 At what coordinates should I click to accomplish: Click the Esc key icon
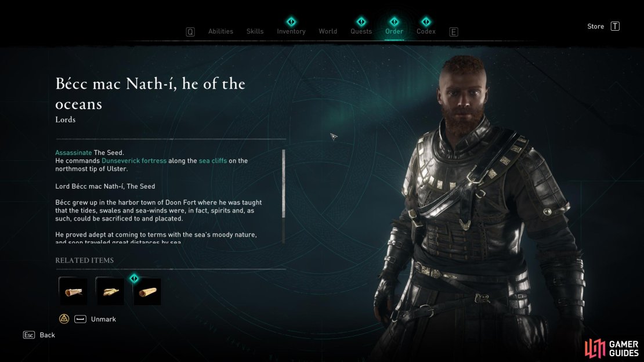(x=29, y=335)
